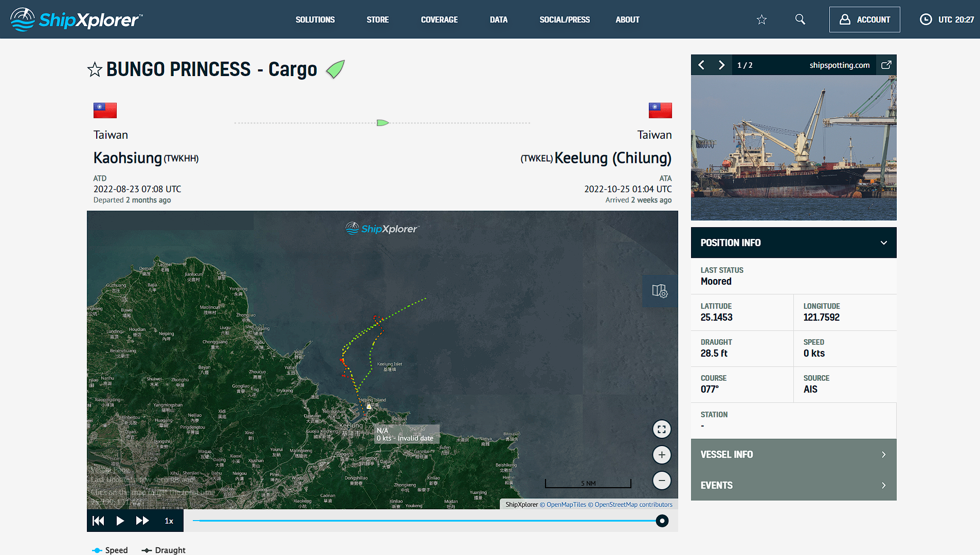Screen dimensions: 980x555
Task: Toggle Draught series in chart legend
Action: pos(164,550)
